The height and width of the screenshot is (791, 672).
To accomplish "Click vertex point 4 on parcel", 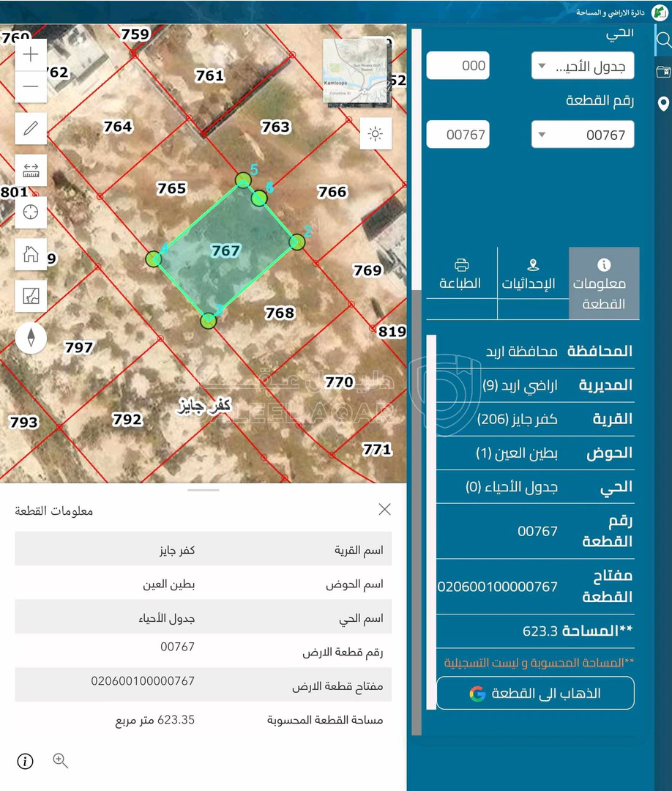I will coord(153,259).
